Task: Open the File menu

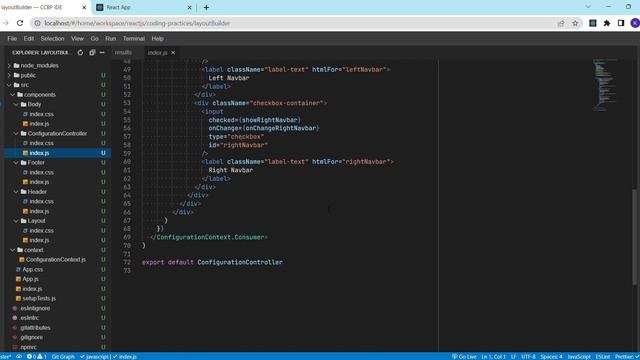Action: coord(12,38)
